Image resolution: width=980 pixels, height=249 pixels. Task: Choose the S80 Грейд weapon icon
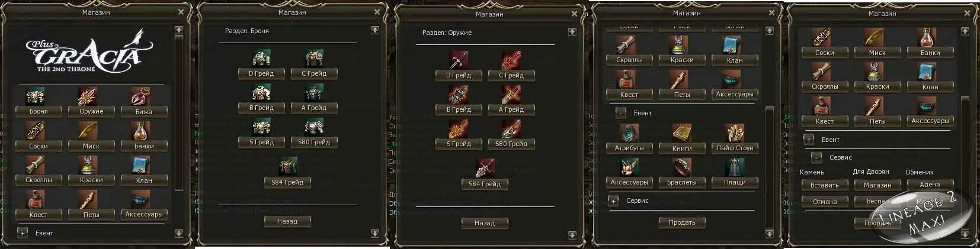click(x=511, y=128)
